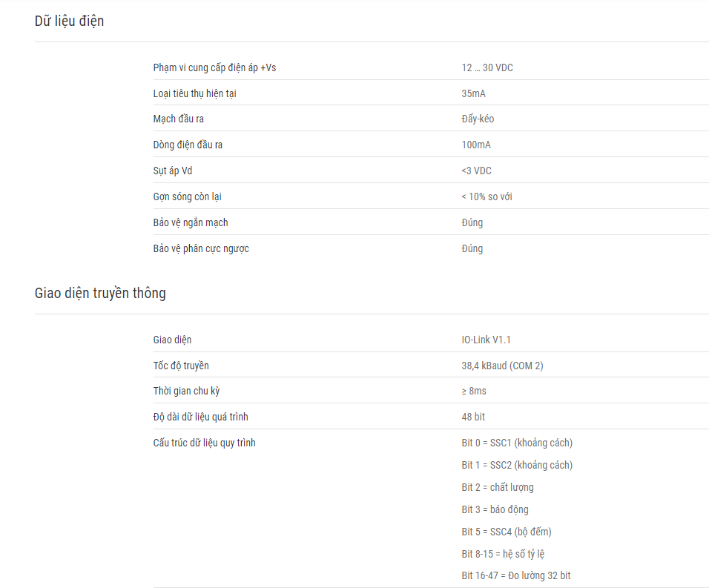
Task: Click the 'Giao diện truyền thông' section heading
Action: (x=100, y=293)
